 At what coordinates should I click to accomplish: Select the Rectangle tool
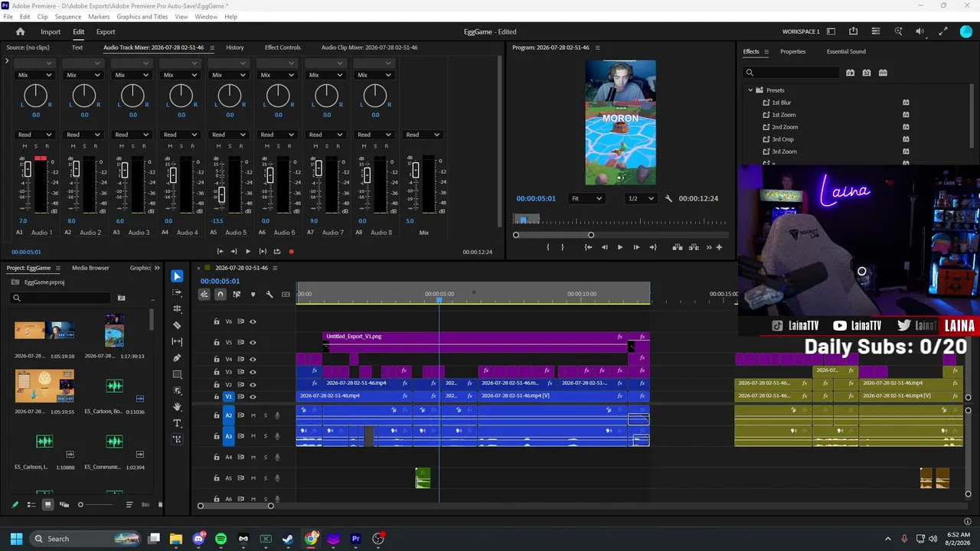(177, 374)
